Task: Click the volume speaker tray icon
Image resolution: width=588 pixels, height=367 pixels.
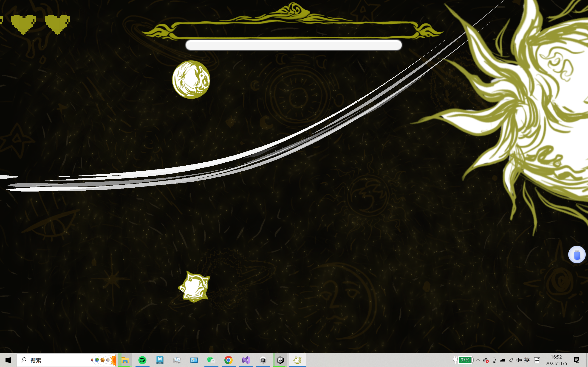Action: (519, 360)
